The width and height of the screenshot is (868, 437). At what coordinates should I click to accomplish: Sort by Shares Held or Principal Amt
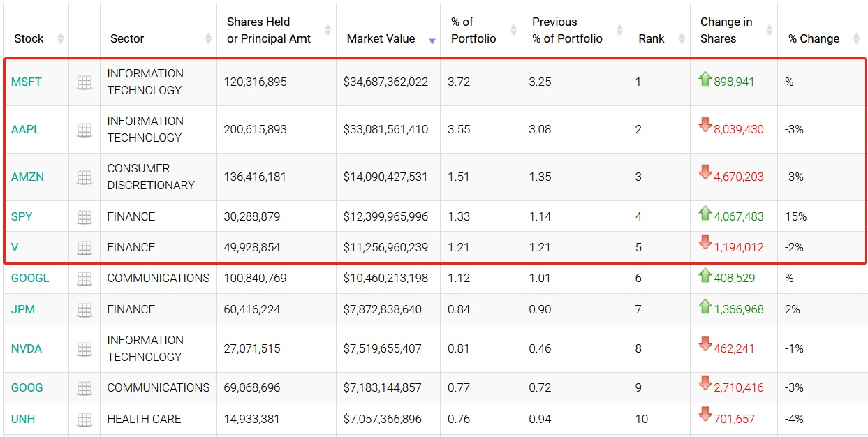point(269,30)
